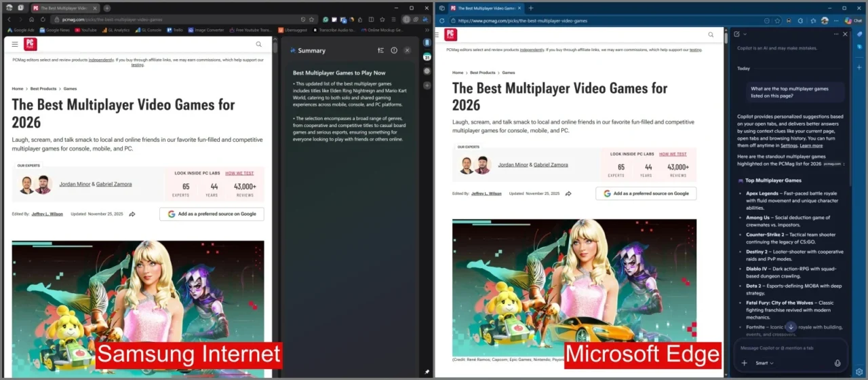Reload the page in Samsung Internet

click(x=43, y=20)
